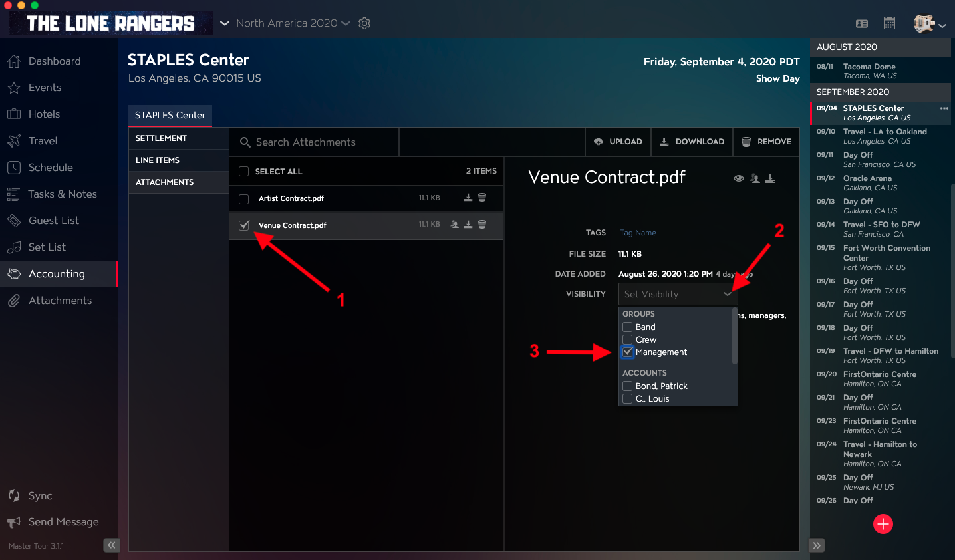Click the visibility dropdown list scrollbar
The width and height of the screenshot is (955, 560).
click(735, 336)
